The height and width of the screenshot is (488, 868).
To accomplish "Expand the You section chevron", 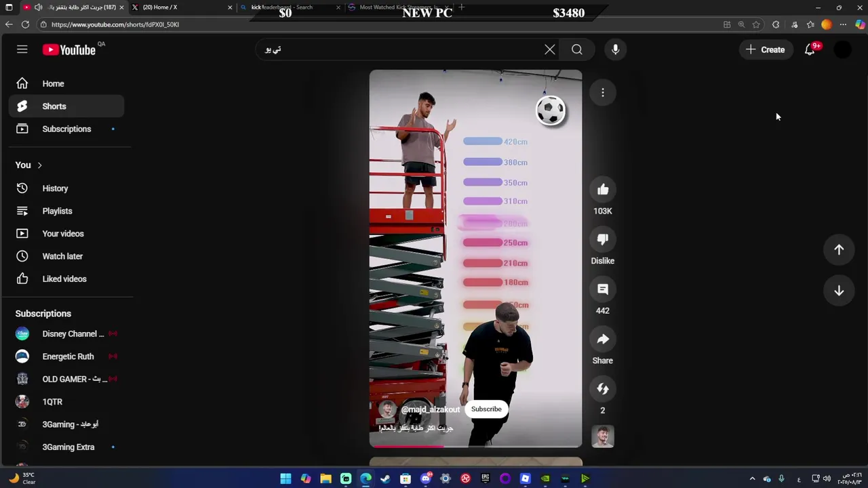I will [39, 165].
